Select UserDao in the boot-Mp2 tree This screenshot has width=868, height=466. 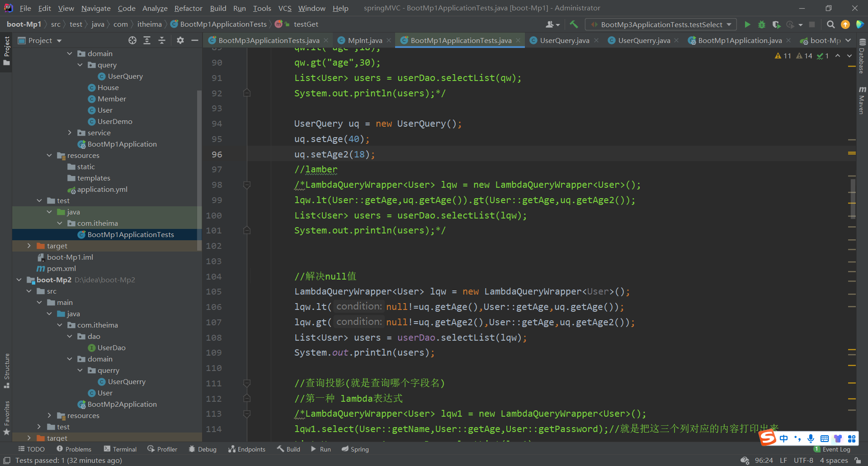(x=111, y=347)
